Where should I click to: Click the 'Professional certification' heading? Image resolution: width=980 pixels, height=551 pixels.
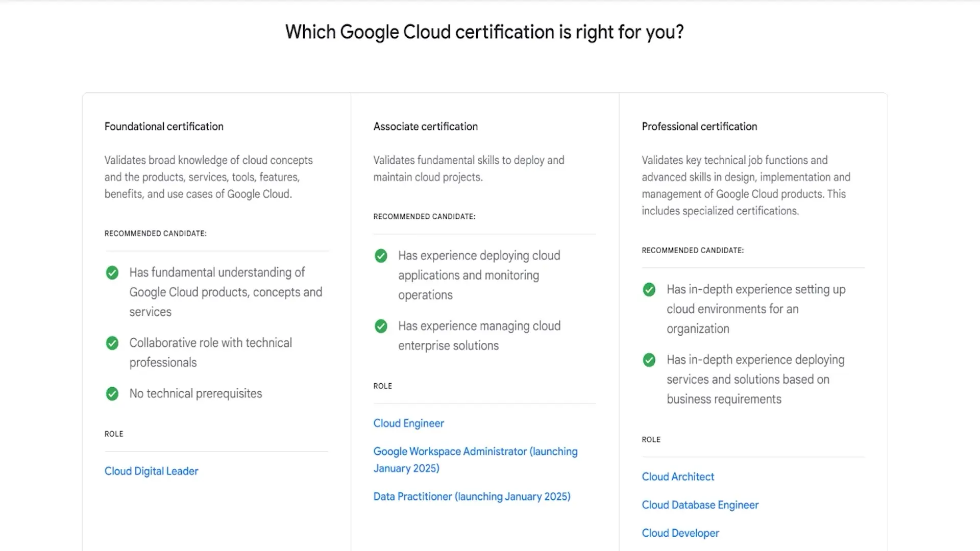coord(699,127)
